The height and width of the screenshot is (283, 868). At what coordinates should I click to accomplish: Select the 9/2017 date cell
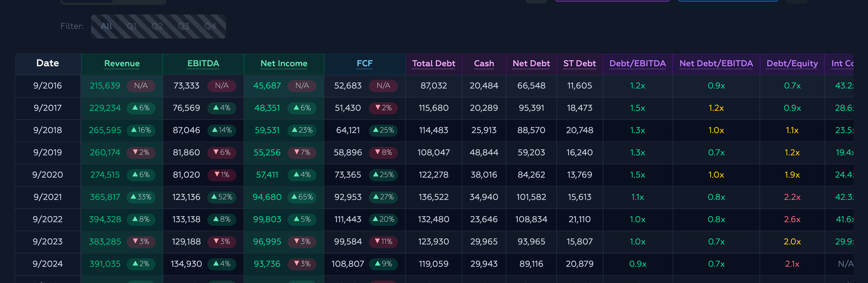tap(48, 108)
